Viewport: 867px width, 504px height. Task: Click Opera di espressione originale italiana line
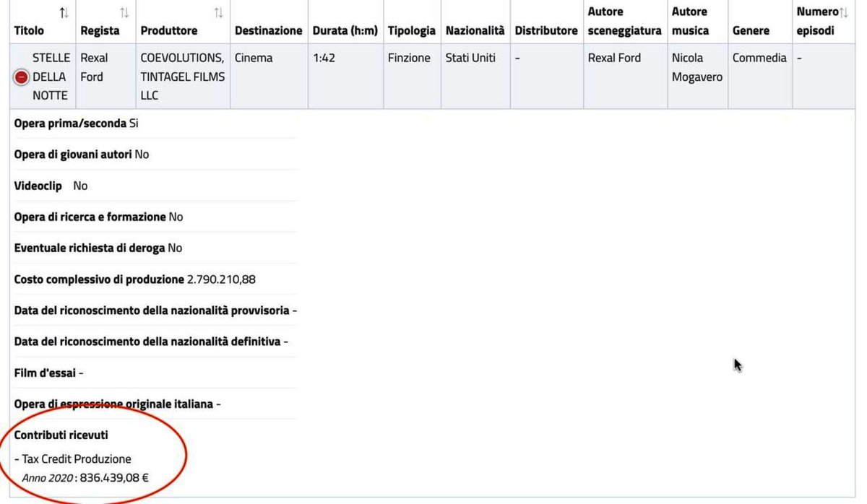pos(118,404)
